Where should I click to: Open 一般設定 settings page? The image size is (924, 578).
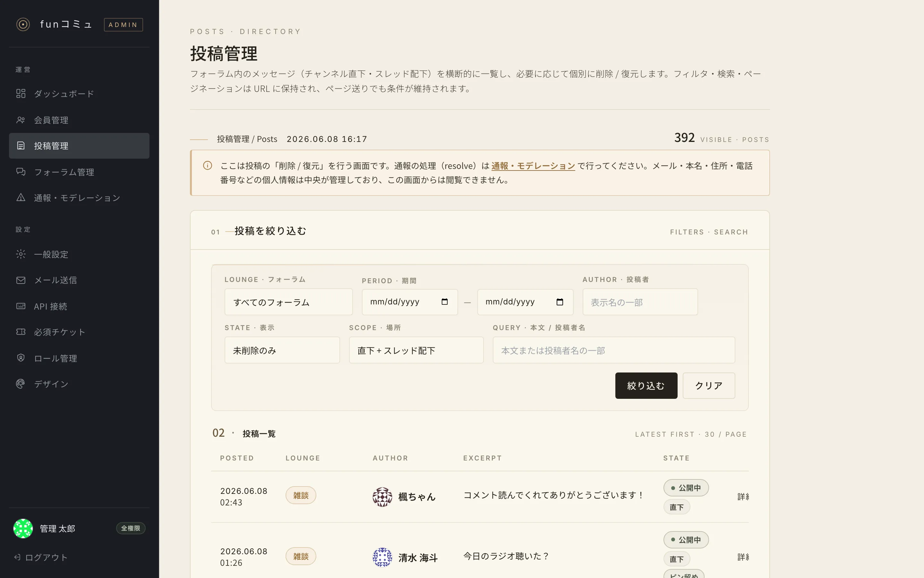coord(79,254)
